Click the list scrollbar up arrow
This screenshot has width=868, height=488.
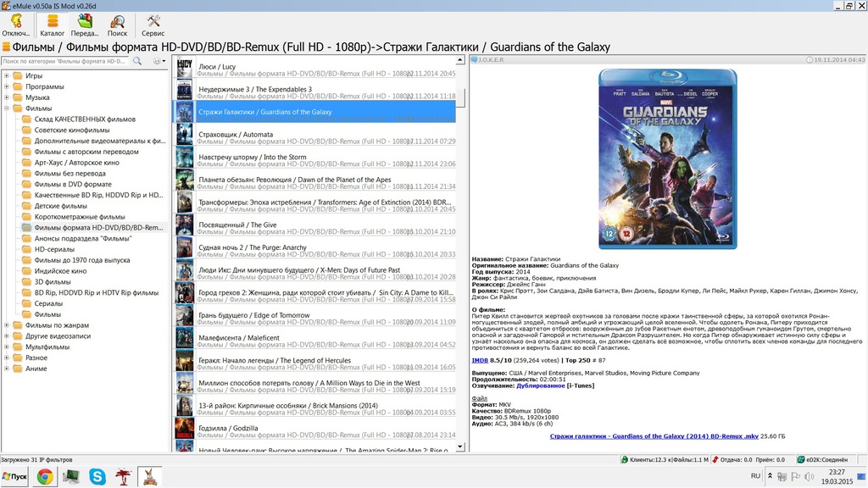pyautogui.click(x=460, y=60)
